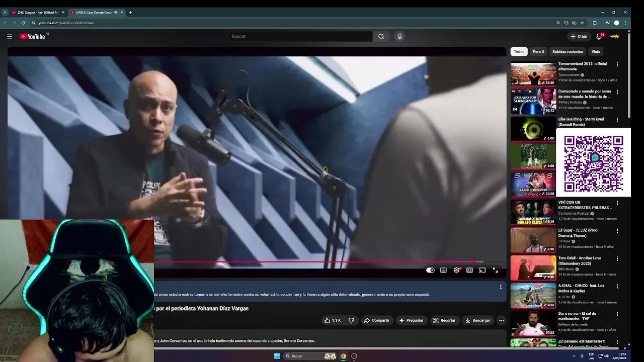Open a new Chrome tab
Screen dimensions: 644x362
[x=130, y=12]
